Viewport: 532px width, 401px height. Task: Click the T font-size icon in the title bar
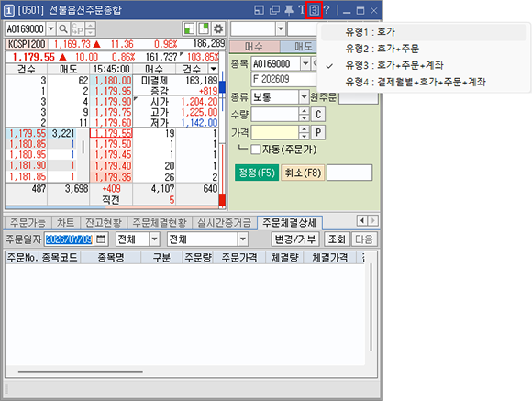tap(302, 10)
